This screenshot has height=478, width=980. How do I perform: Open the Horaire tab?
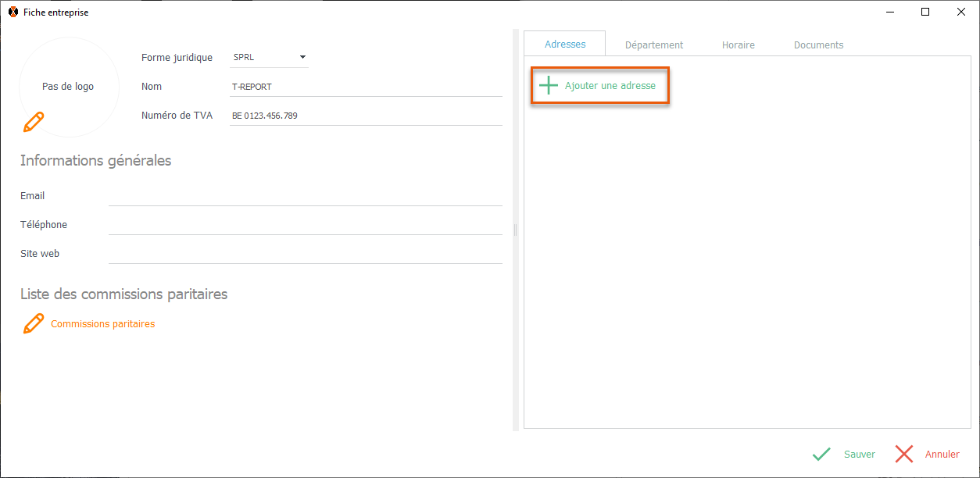click(738, 45)
